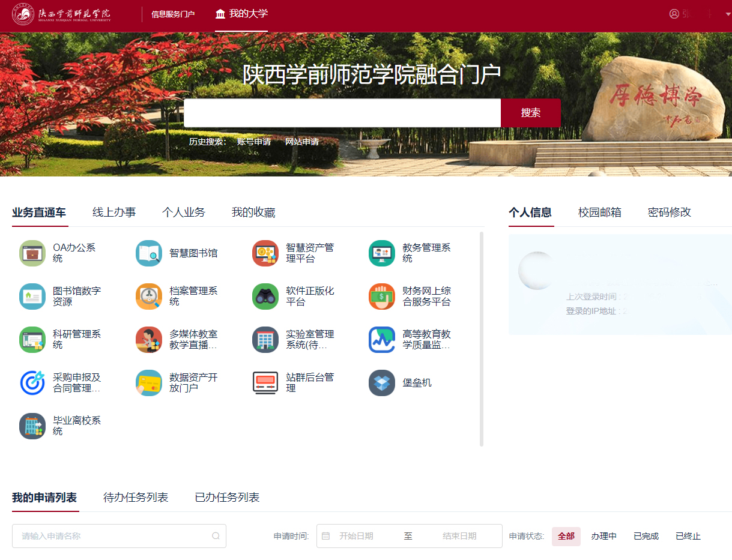Expand the user account dropdown arrow
The height and width of the screenshot is (560, 732).
tap(728, 14)
